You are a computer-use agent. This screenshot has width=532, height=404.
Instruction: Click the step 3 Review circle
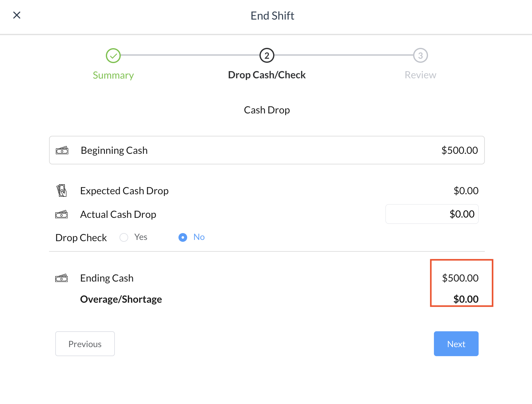[x=421, y=56]
